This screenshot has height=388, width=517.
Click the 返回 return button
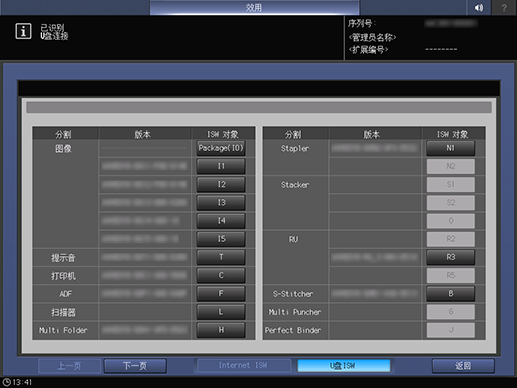tap(463, 366)
